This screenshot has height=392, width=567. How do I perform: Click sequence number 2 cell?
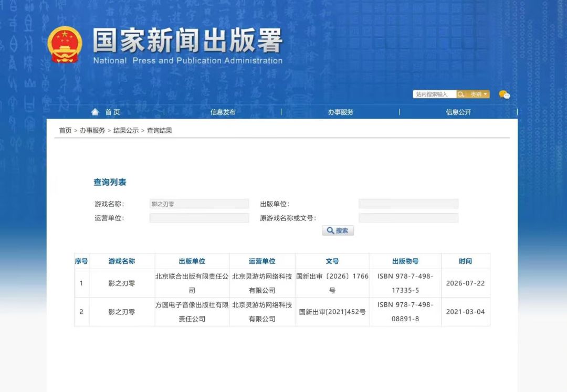(x=81, y=312)
